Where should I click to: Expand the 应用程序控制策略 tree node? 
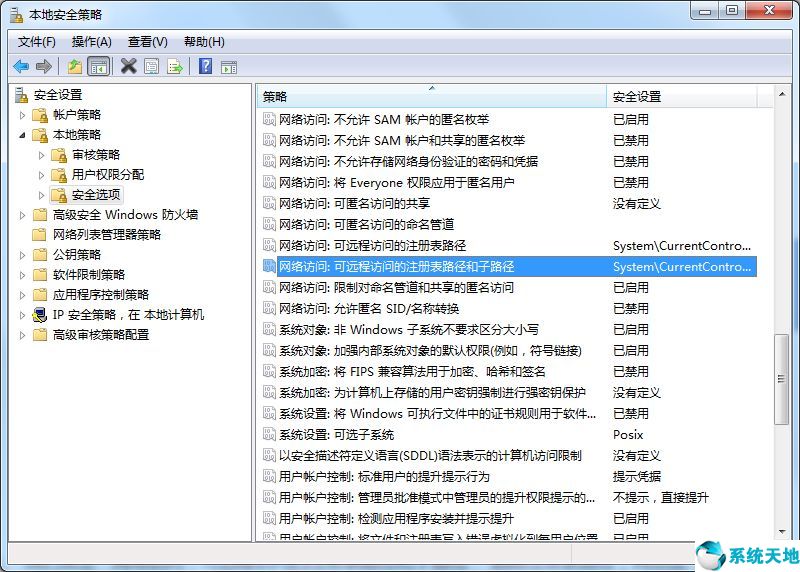[22, 295]
